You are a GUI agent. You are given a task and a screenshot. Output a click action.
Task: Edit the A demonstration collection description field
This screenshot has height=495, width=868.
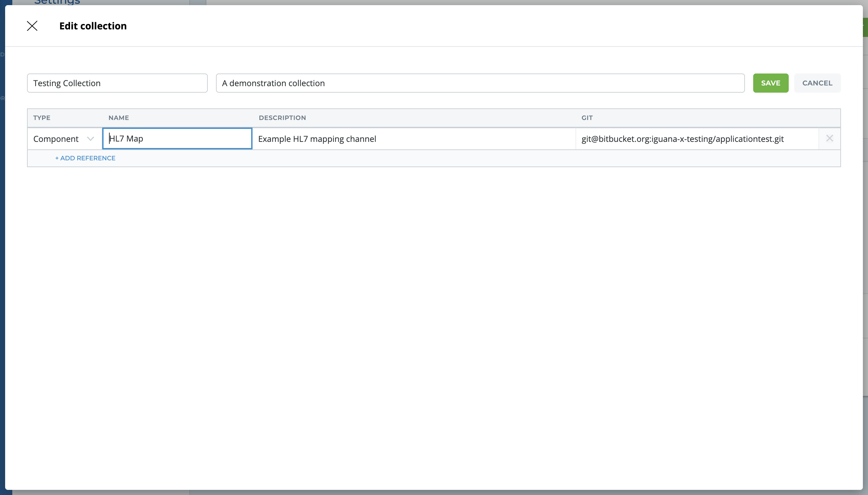coord(480,83)
